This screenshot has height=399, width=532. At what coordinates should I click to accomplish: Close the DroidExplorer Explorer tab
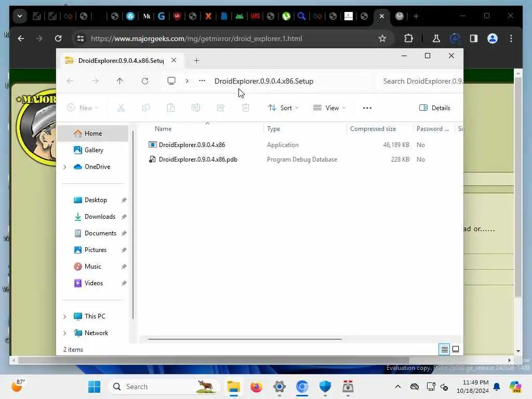[174, 60]
